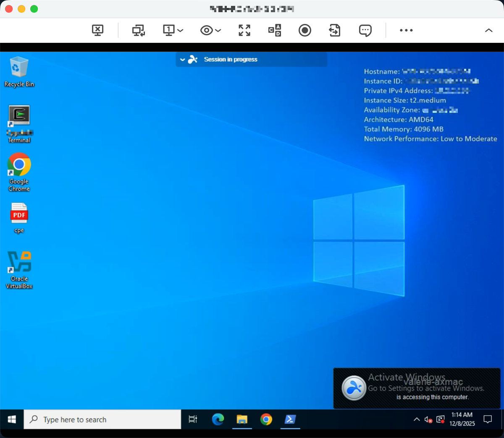Open the toolbar more options menu

coord(406,30)
